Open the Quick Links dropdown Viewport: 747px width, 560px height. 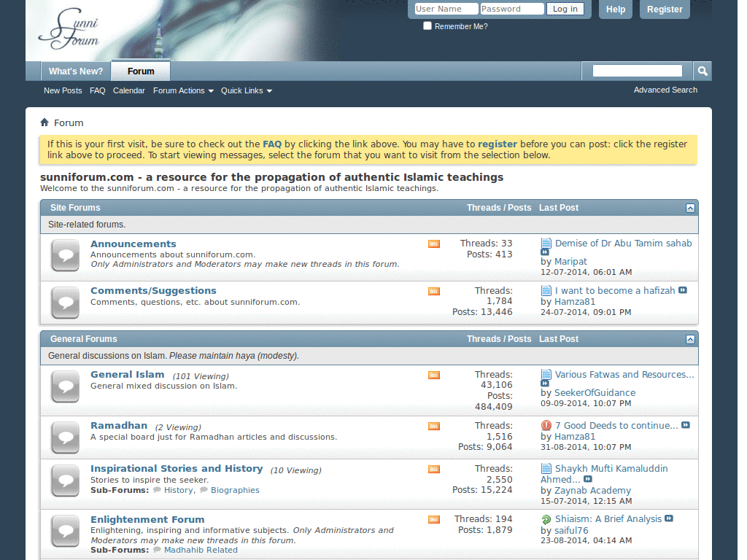pyautogui.click(x=247, y=90)
